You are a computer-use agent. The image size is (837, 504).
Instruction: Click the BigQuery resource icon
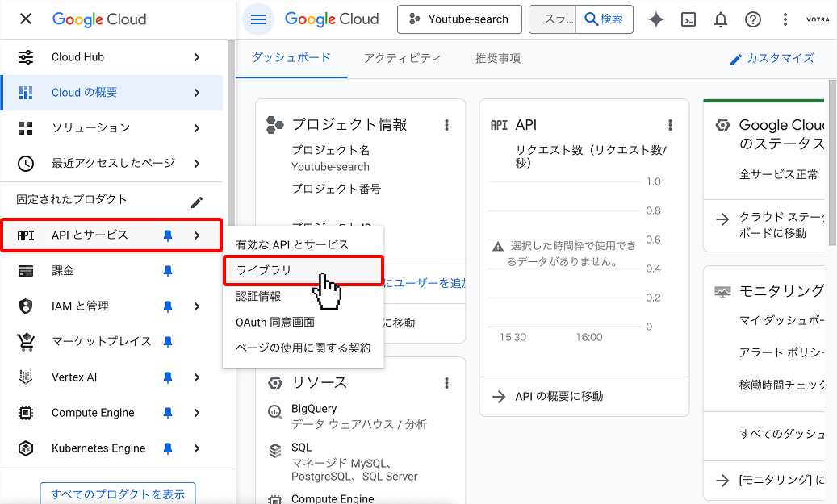(275, 412)
